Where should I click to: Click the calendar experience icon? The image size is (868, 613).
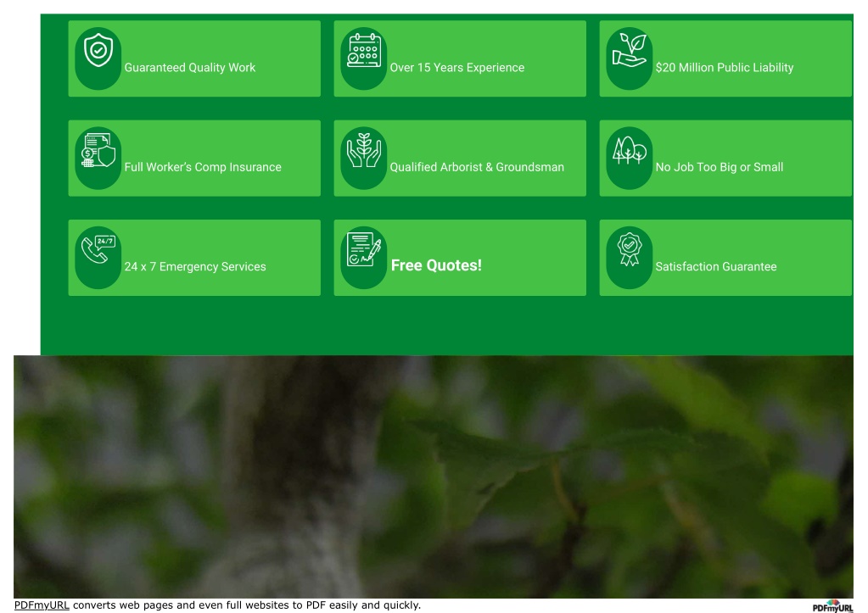coord(364,50)
